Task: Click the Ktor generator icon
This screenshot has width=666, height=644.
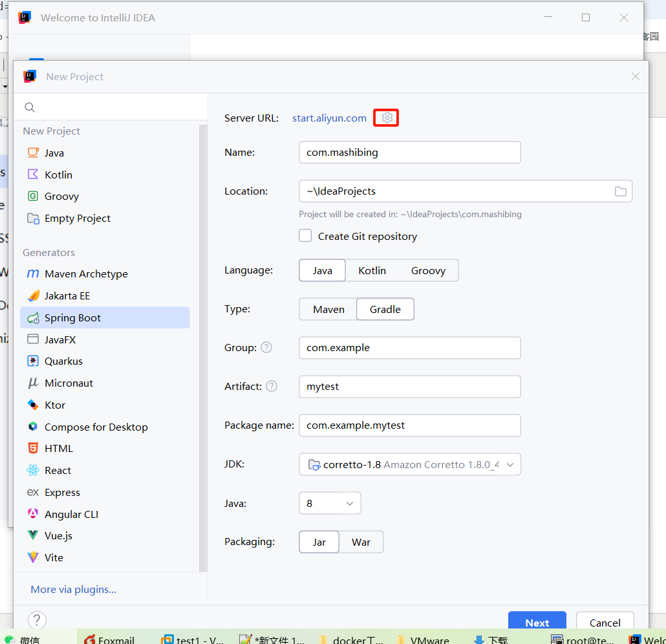Action: (33, 405)
